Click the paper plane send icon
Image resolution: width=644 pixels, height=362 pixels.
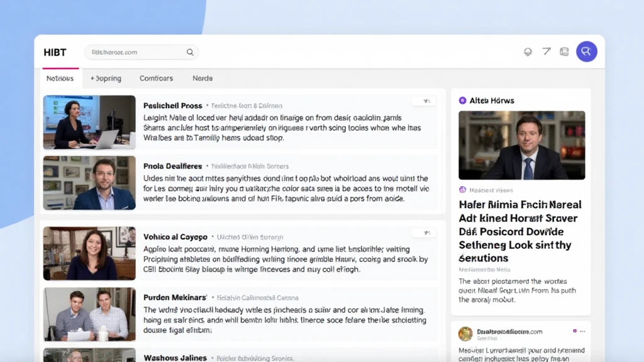click(x=547, y=52)
